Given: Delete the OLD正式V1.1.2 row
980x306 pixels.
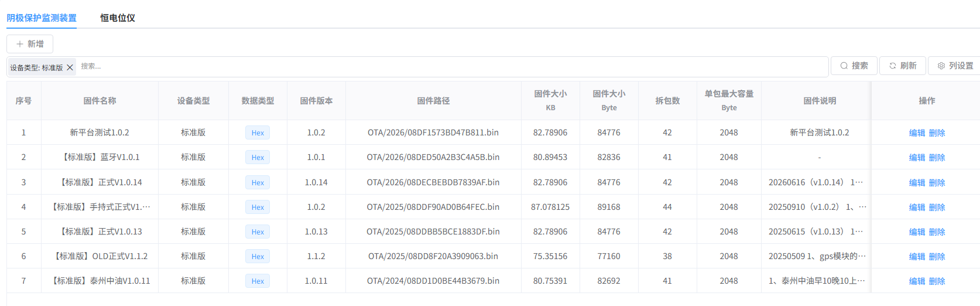Looking at the screenshot, I should pos(937,257).
